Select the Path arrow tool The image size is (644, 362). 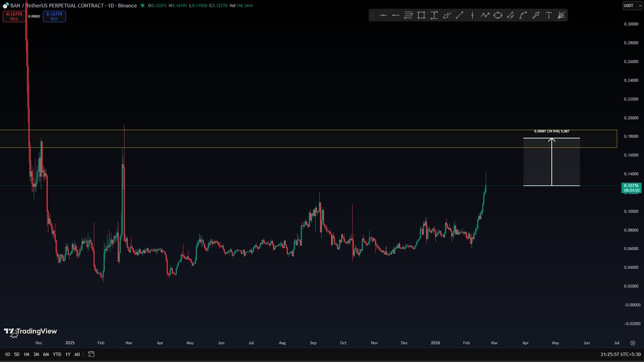click(x=485, y=15)
